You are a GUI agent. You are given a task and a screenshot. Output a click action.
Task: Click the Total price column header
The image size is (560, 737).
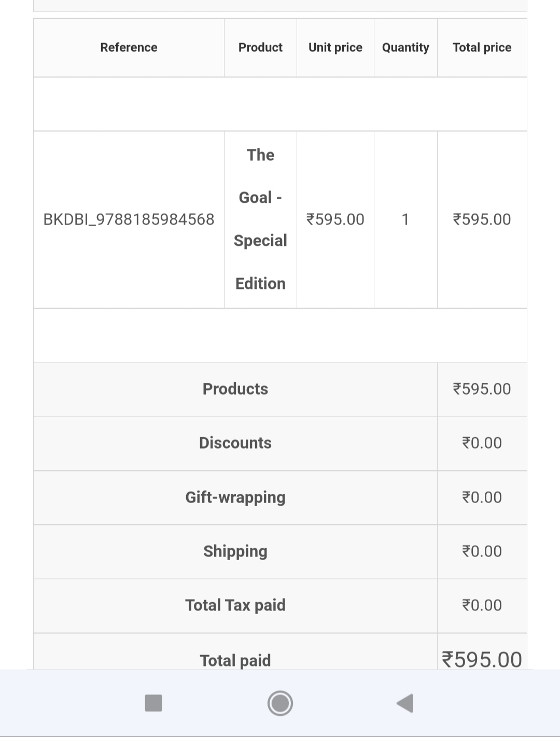point(482,47)
